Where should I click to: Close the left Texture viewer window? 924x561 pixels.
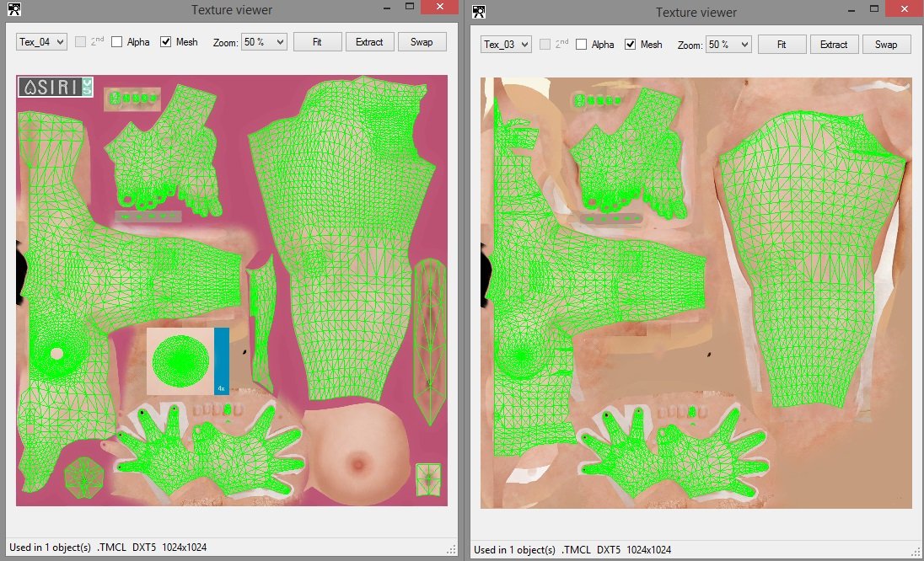(439, 7)
